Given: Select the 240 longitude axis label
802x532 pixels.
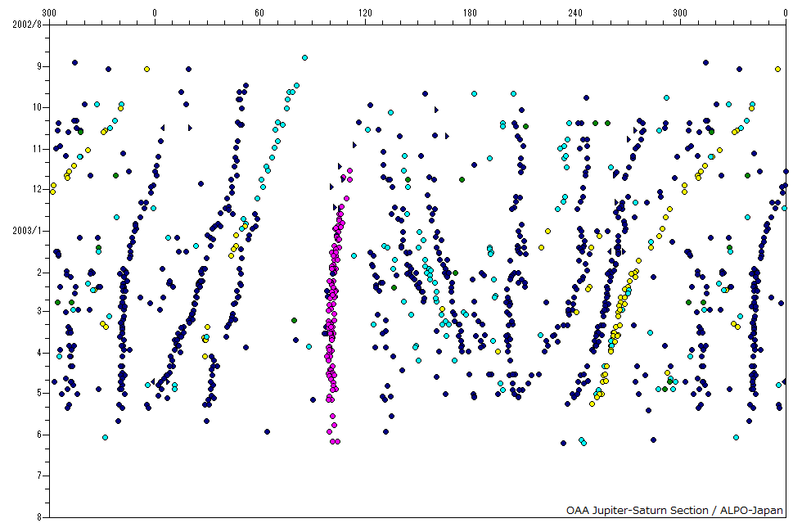Looking at the screenshot, I should 575,13.
